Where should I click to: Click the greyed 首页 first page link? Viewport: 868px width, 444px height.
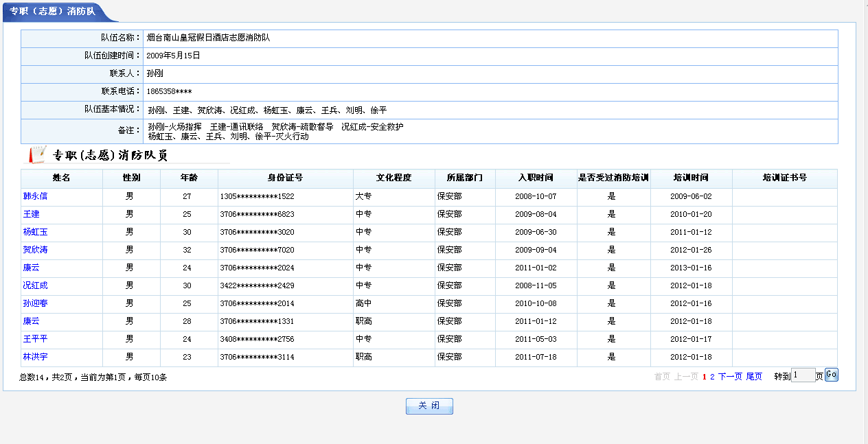coord(662,377)
